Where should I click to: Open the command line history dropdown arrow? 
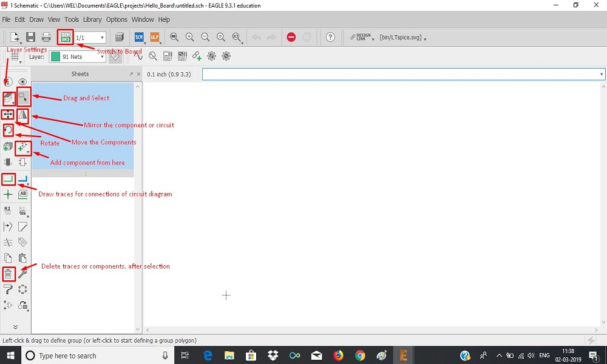click(x=601, y=74)
